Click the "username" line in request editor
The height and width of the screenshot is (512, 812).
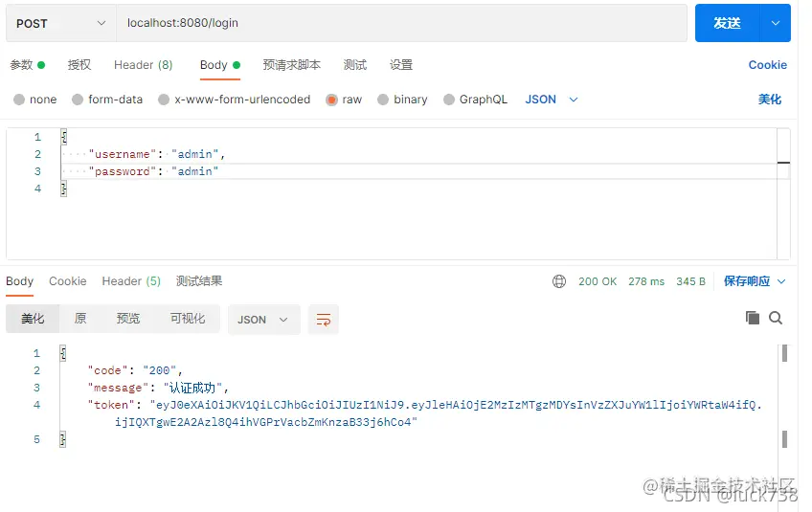157,154
